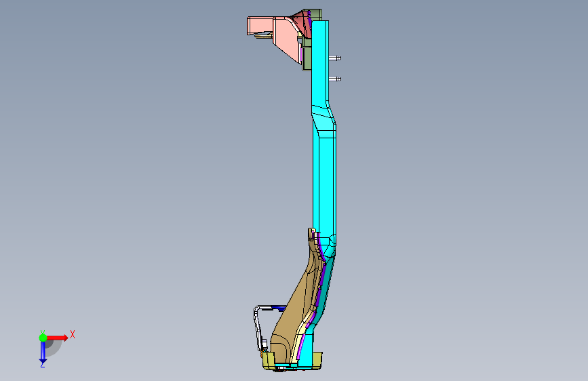The image size is (588, 381).
Task: Click the blue Z label of the triad
Action: click(43, 365)
